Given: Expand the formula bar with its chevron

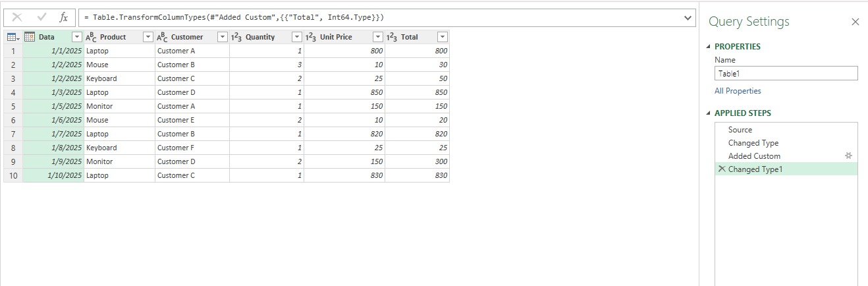Looking at the screenshot, I should (x=688, y=16).
